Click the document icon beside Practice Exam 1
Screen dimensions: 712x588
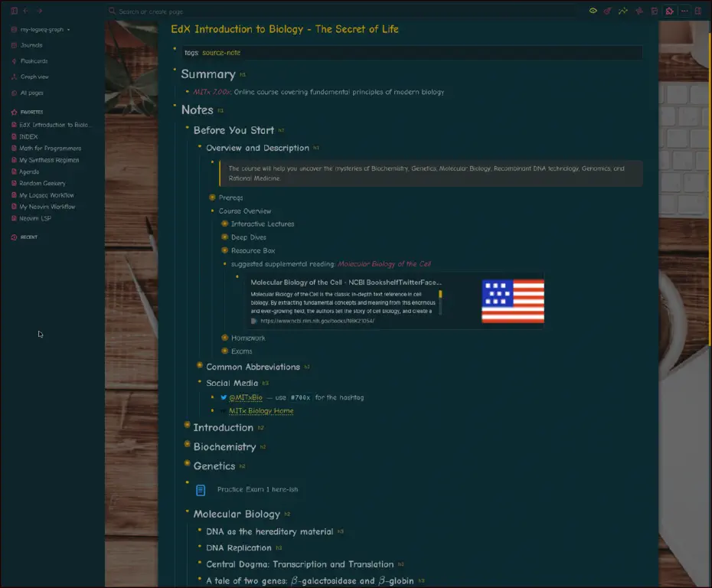click(201, 490)
